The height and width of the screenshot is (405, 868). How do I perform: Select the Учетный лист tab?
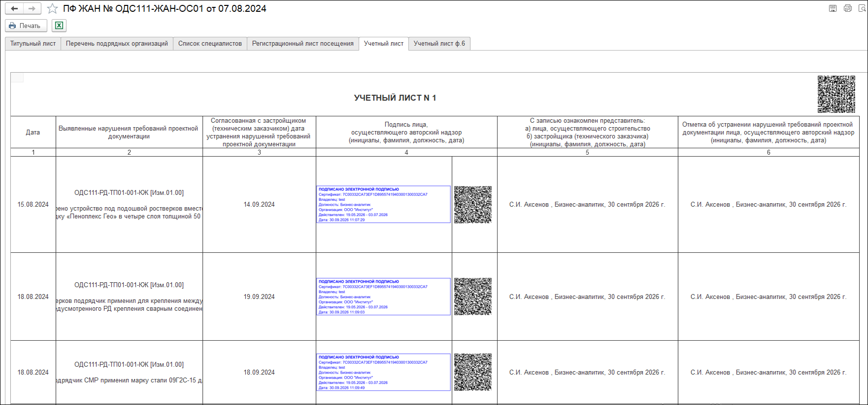[x=384, y=44]
